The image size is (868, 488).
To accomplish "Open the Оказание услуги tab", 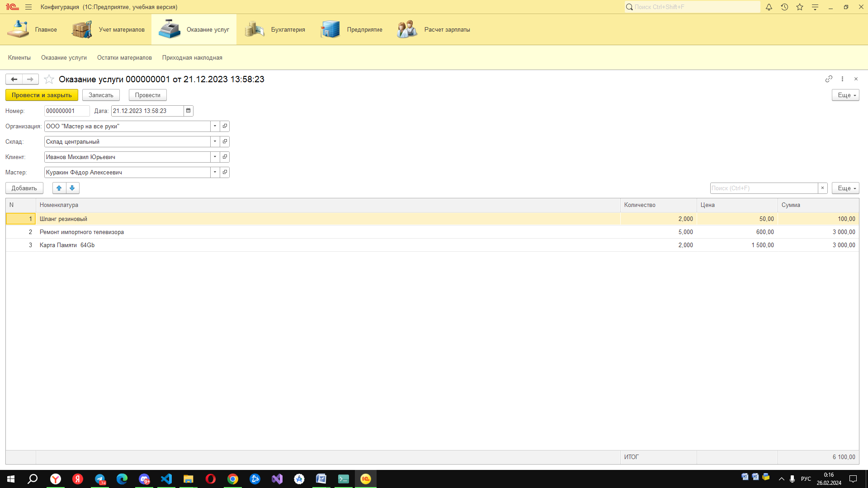I will [64, 57].
